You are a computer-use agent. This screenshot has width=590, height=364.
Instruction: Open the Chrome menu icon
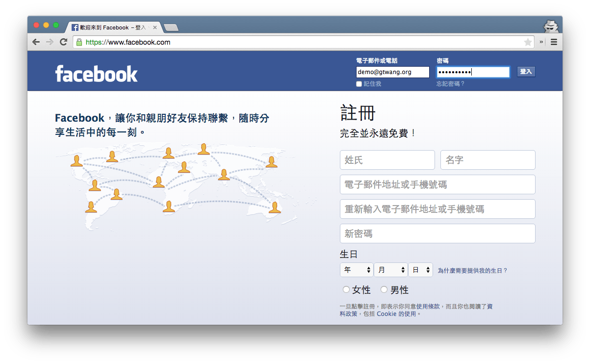554,42
